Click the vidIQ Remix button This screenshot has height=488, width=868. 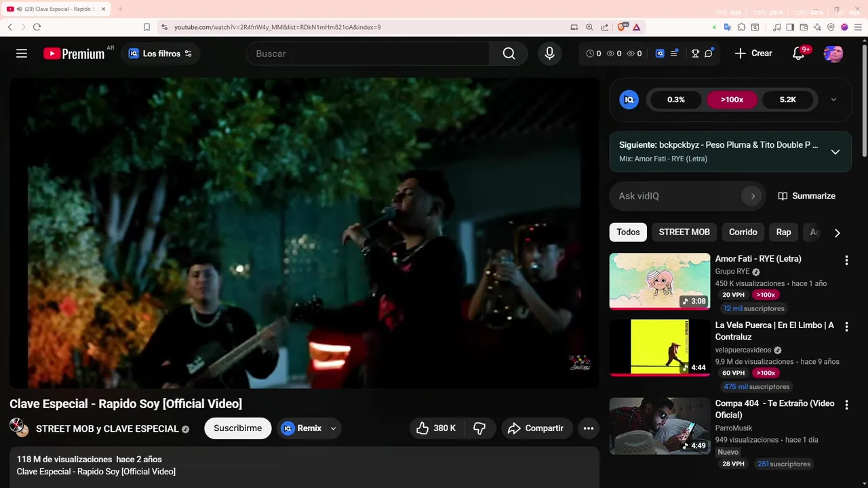pos(302,428)
